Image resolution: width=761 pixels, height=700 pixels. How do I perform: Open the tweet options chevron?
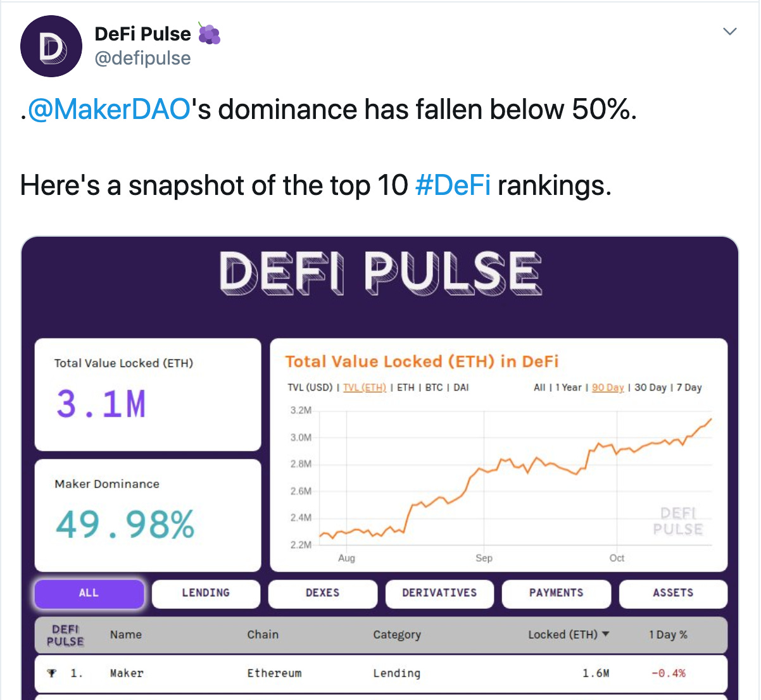[x=730, y=31]
